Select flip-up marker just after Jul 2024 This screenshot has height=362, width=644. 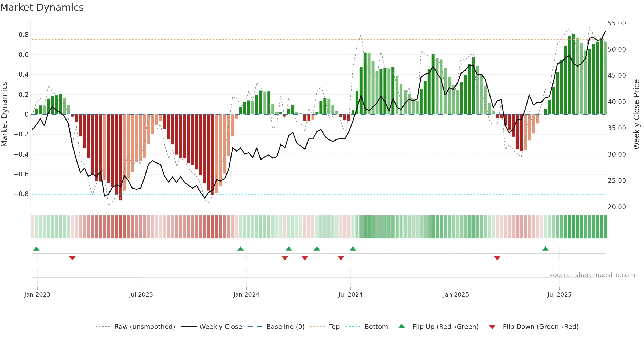[x=353, y=249]
